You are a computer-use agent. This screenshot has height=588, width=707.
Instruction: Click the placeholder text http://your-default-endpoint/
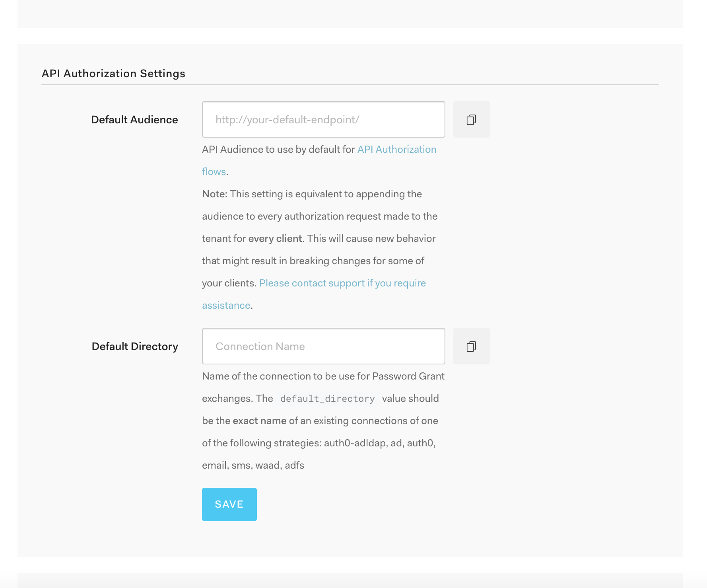click(287, 119)
